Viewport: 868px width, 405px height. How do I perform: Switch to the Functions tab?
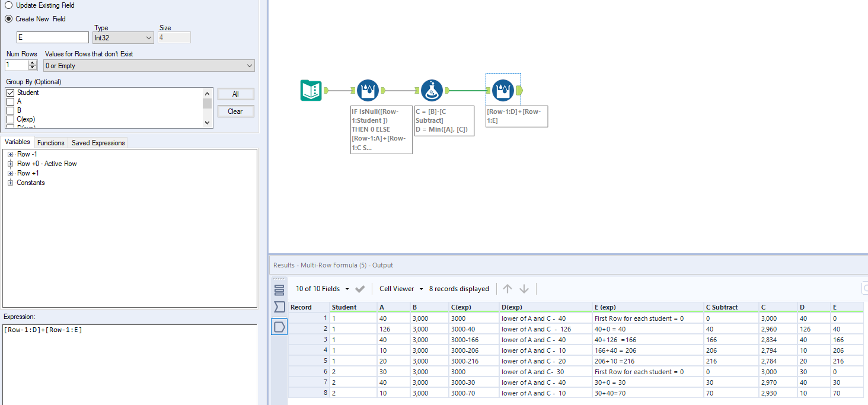pyautogui.click(x=50, y=143)
